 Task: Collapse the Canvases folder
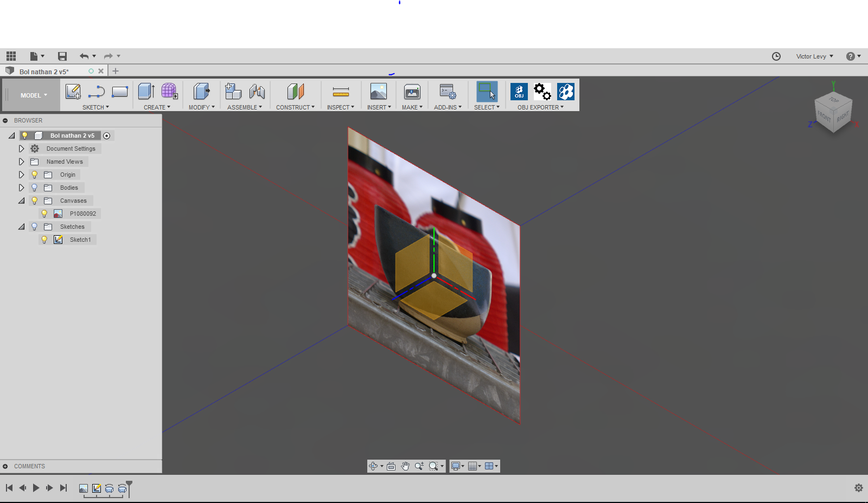(22, 201)
